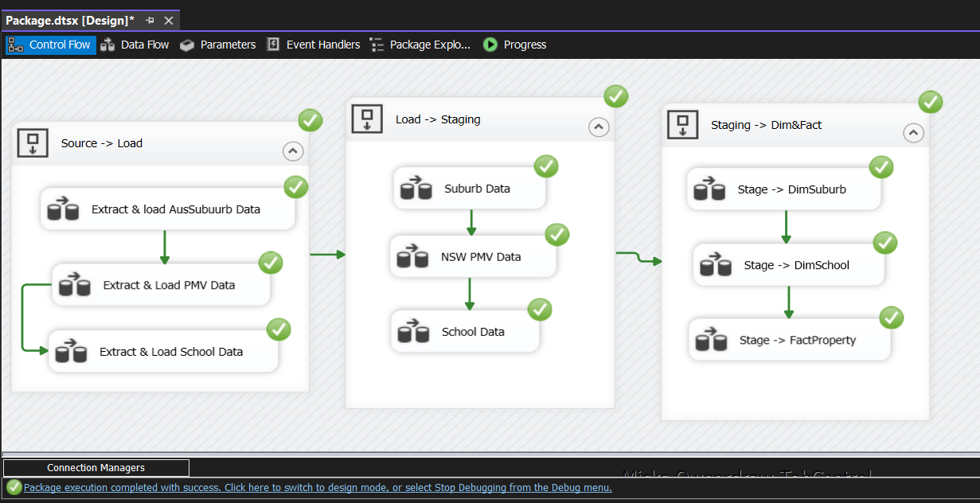Open the Parameters tab
The width and height of the screenshot is (980, 503).
(x=218, y=45)
